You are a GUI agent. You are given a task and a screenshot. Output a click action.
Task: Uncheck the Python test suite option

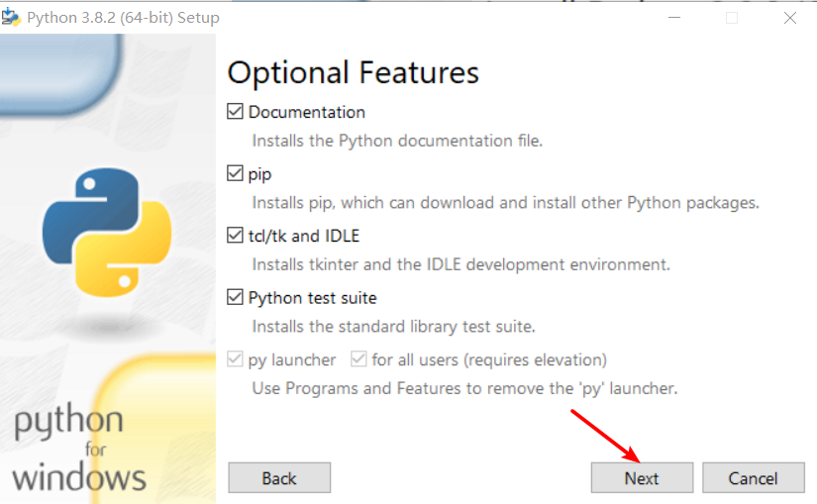(235, 297)
